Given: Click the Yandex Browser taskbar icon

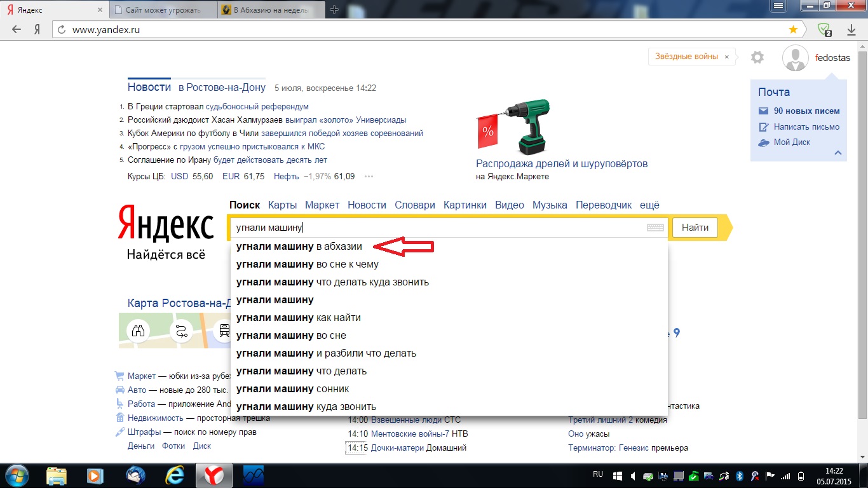Looking at the screenshot, I should pos(214,475).
